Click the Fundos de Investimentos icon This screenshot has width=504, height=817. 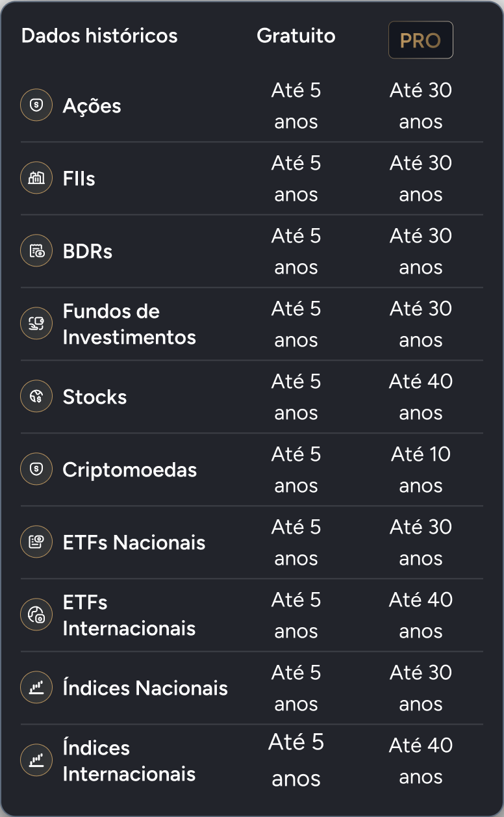[x=36, y=324]
